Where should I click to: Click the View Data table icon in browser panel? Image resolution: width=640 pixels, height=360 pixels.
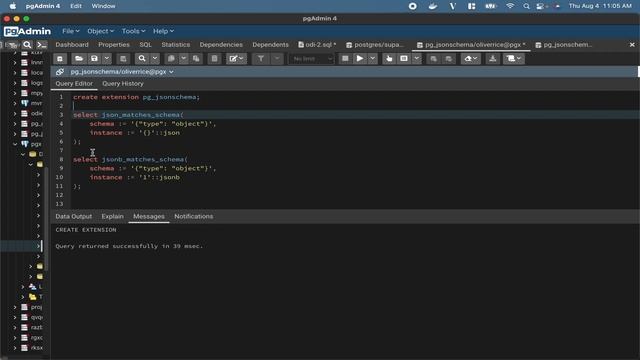12,44
